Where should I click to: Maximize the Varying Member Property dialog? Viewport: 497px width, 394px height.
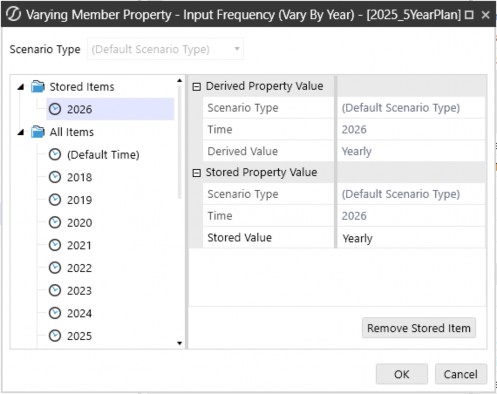[x=469, y=15]
